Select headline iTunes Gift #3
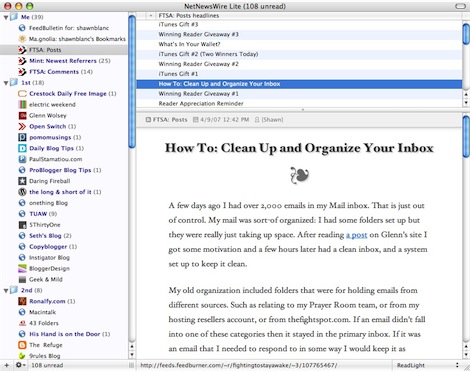Screen dimensions: 470x371 point(299,25)
